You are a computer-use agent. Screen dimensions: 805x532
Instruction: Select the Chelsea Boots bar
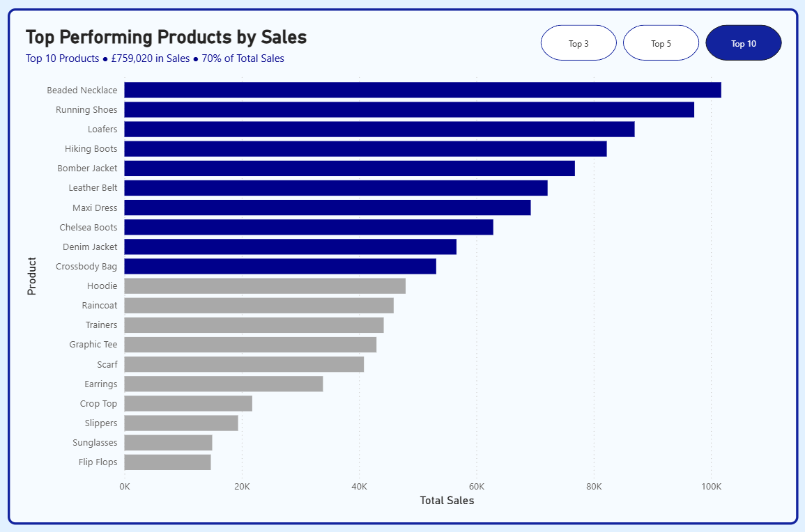click(x=309, y=227)
